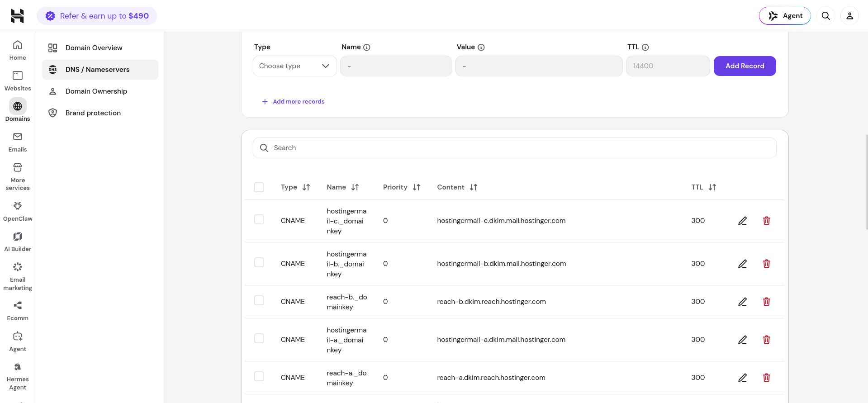Select the hostingermail-b record checkbox
This screenshot has width=868, height=403.
pyautogui.click(x=259, y=262)
